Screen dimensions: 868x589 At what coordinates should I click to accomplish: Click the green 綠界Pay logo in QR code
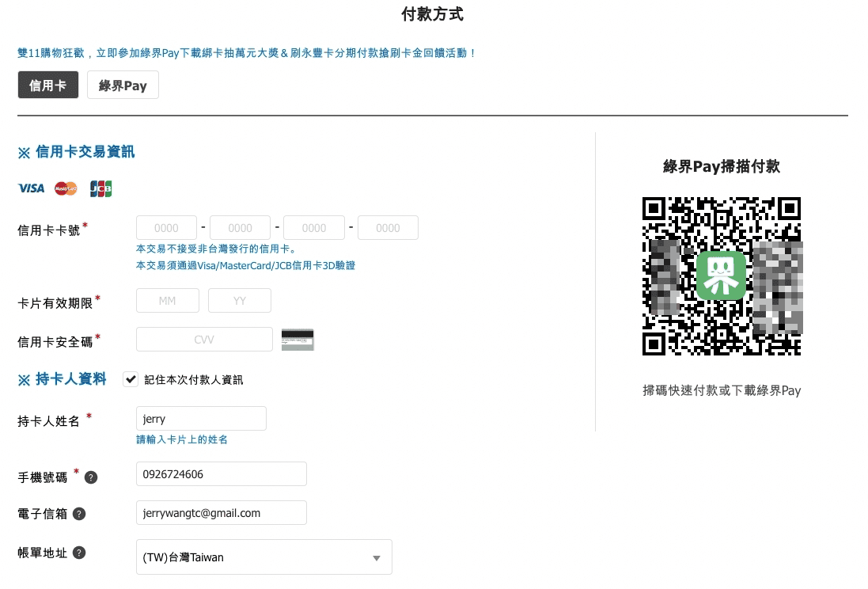721,275
